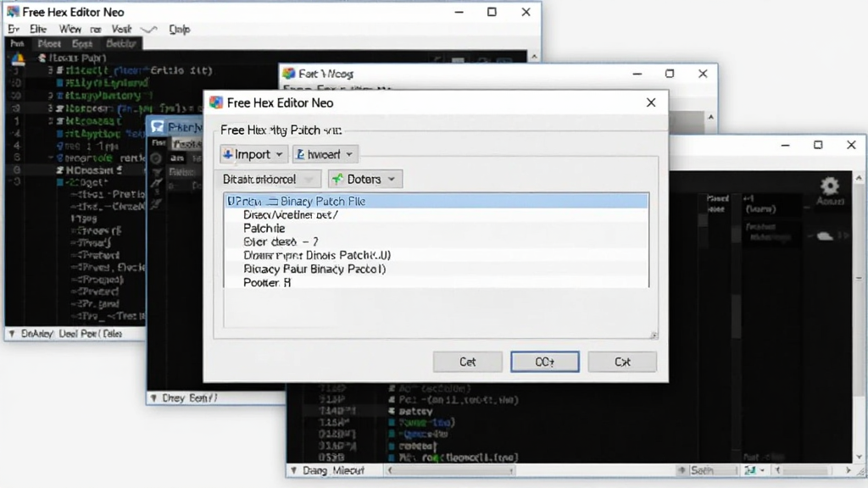Collapse the 'DnArley' bottom panel in the main window

12,334
